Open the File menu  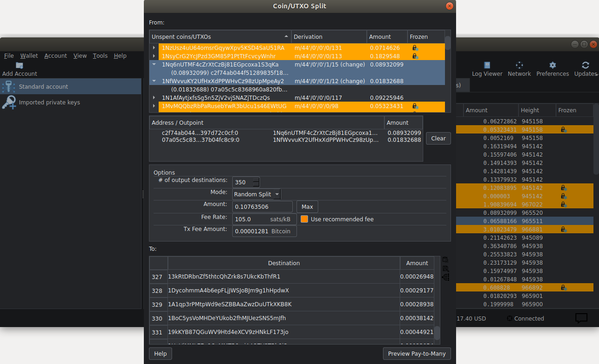[x=9, y=55]
